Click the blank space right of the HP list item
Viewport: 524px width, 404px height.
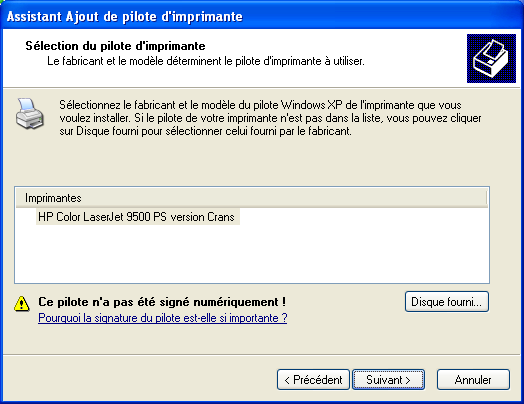[364, 217]
